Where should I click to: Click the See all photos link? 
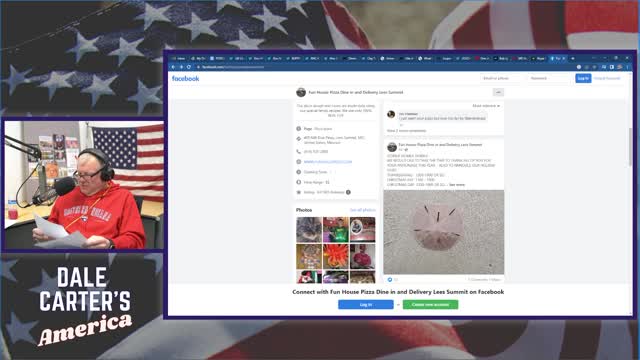[362, 210]
